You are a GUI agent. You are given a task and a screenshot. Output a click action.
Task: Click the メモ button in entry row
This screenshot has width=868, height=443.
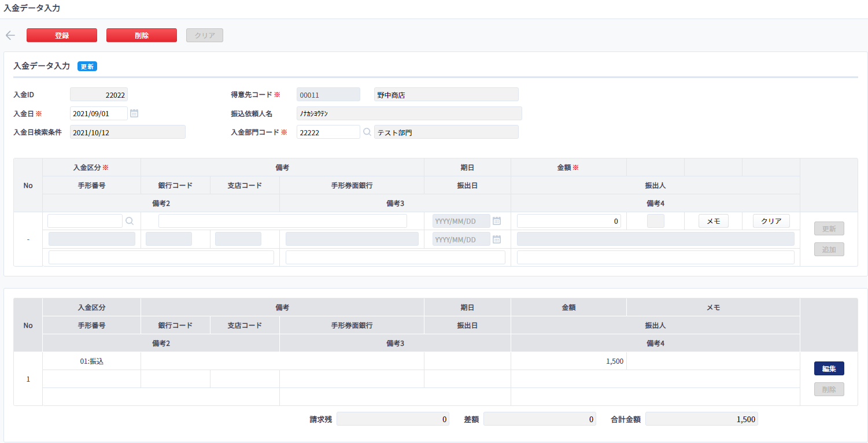point(714,221)
